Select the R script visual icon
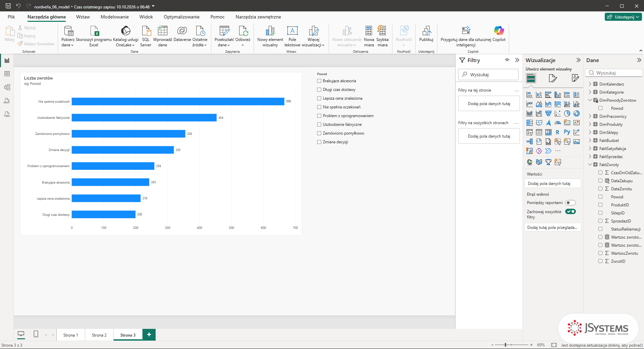This screenshot has width=644, height=349. [x=557, y=132]
